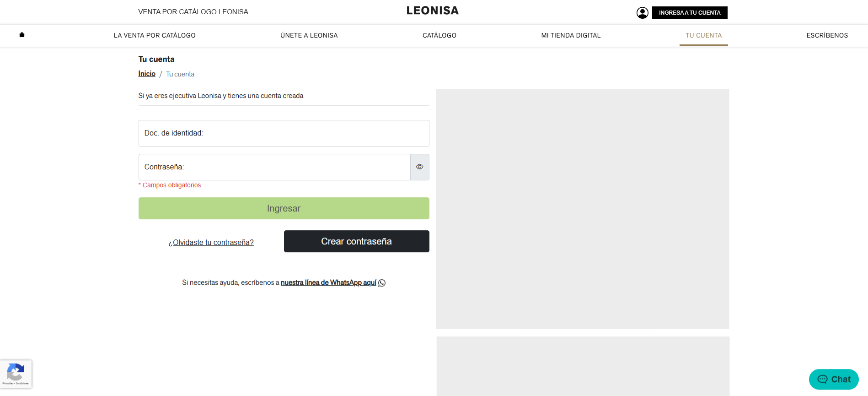Follow the Inicio breadcrumb link

[147, 74]
